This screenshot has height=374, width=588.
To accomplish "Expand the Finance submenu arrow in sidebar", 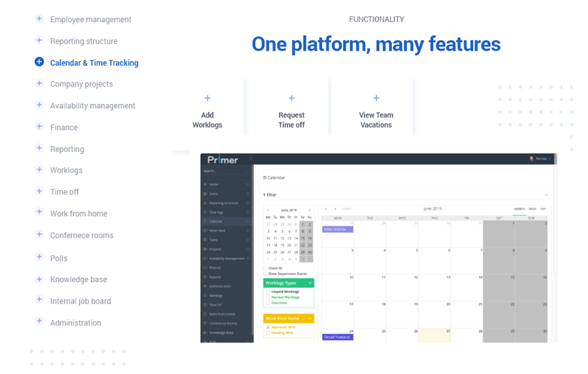I will (x=248, y=268).
